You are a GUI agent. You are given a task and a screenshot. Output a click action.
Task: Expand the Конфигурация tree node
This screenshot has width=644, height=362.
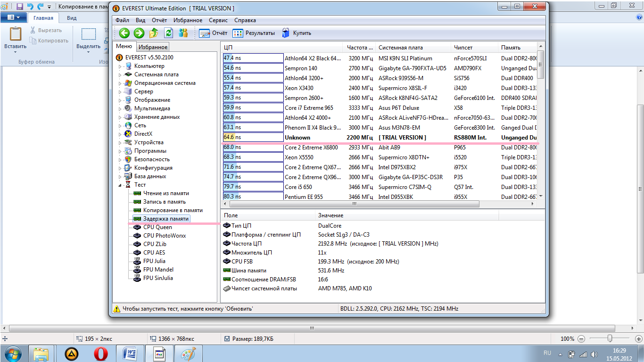[x=119, y=168]
